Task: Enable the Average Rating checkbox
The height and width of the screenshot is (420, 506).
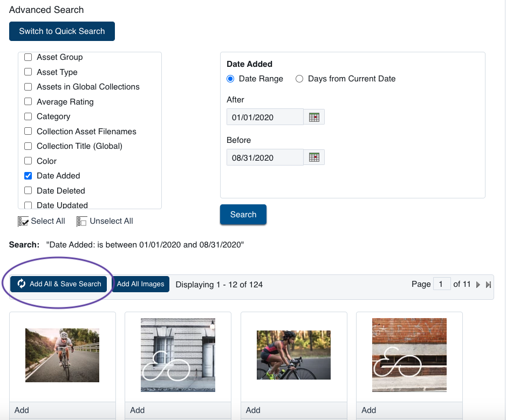Action: click(28, 101)
